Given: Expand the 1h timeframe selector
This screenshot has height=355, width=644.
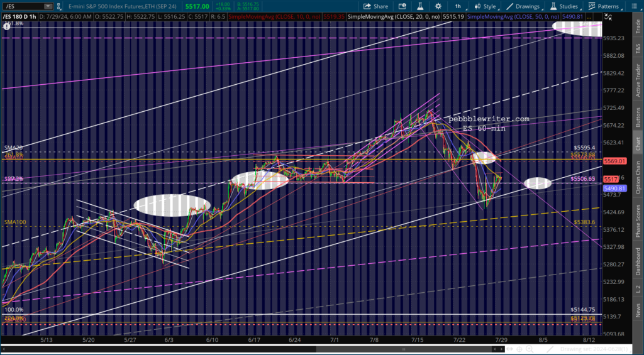Looking at the screenshot, I should [x=460, y=6].
